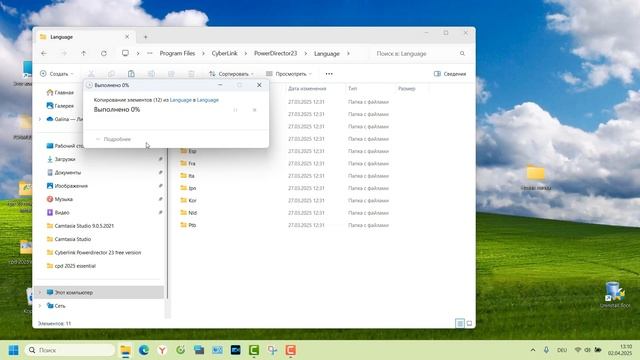The width and height of the screenshot is (640, 360).
Task: Add a new Explorer tab with plus
Action: point(145,37)
